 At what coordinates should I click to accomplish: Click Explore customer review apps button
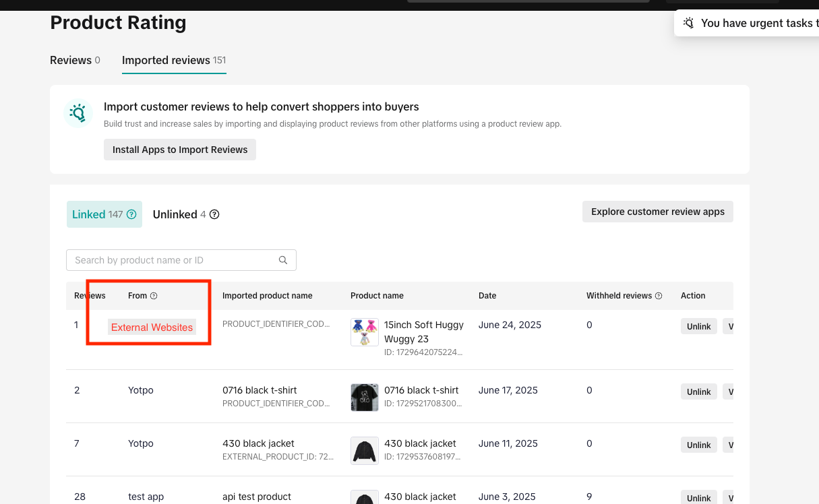[657, 212]
